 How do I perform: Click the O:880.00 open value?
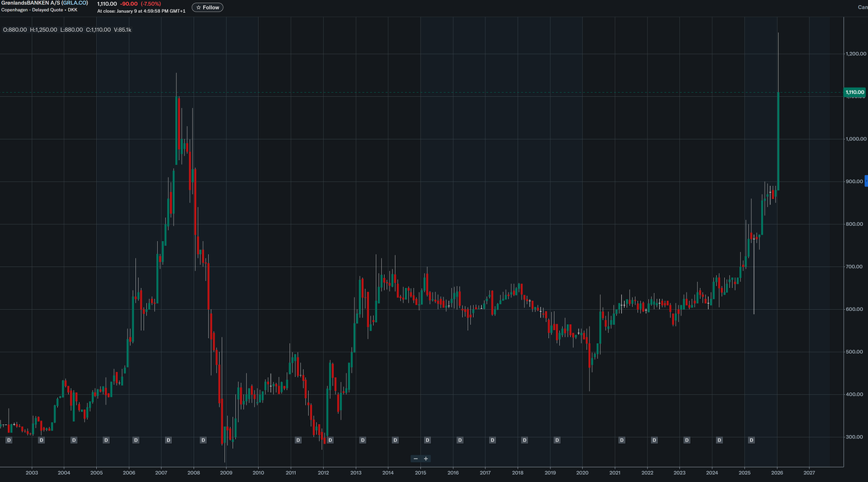[x=15, y=30]
